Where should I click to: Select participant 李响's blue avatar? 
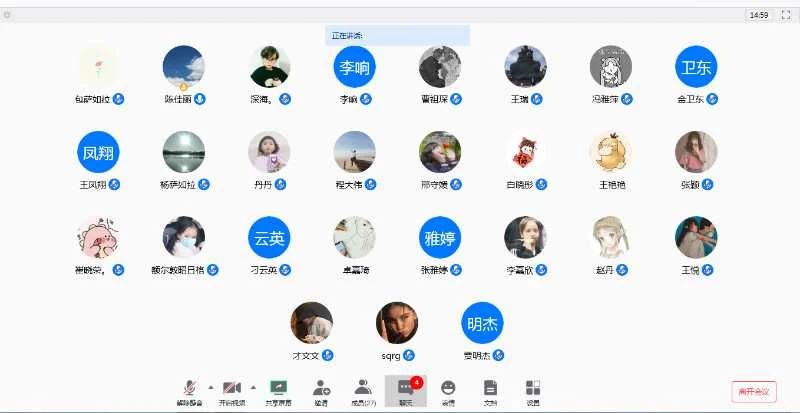click(354, 67)
